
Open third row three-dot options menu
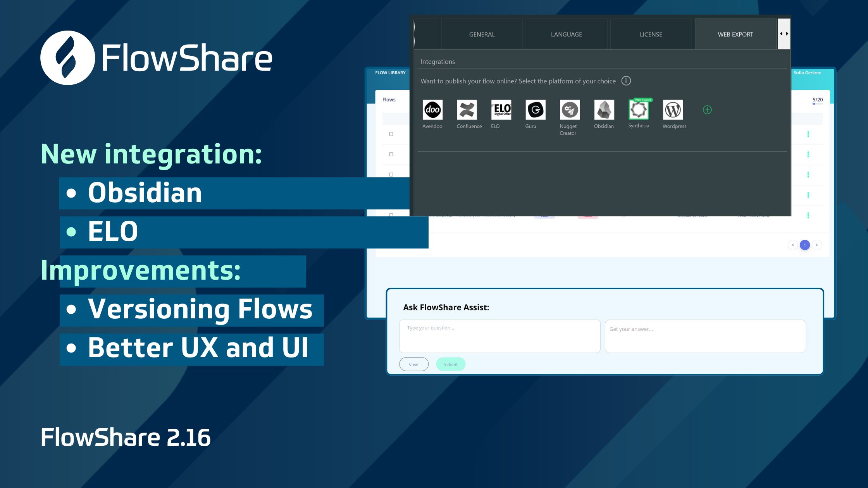coord(808,175)
